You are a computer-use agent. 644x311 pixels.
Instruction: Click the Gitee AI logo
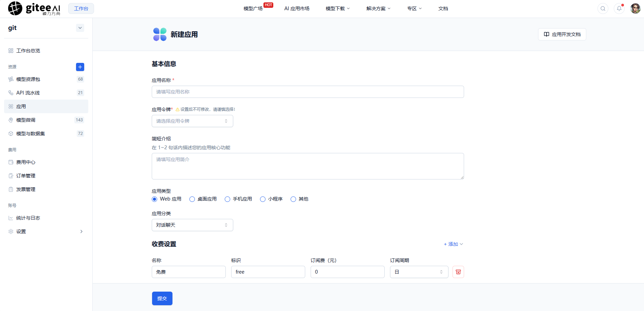point(34,8)
